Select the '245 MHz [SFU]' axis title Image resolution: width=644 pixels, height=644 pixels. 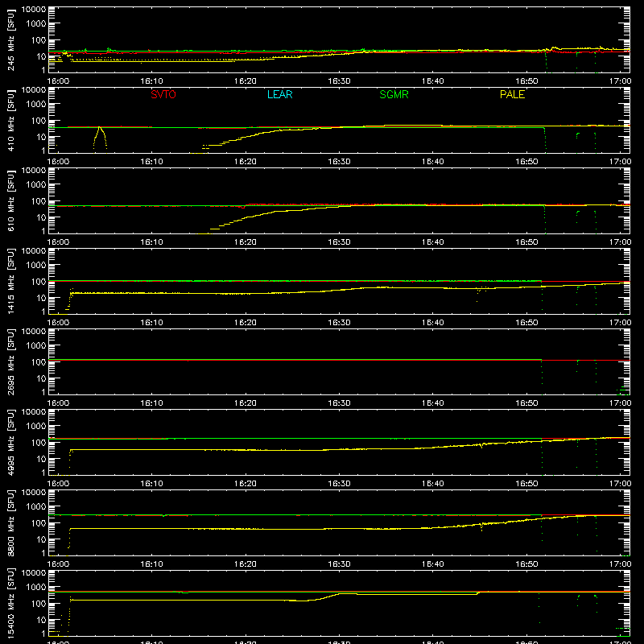pyautogui.click(x=10, y=39)
